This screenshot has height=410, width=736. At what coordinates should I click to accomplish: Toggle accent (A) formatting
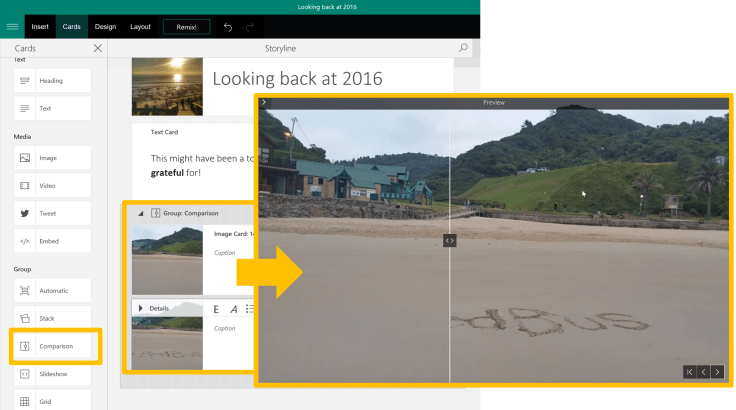pyautogui.click(x=233, y=309)
